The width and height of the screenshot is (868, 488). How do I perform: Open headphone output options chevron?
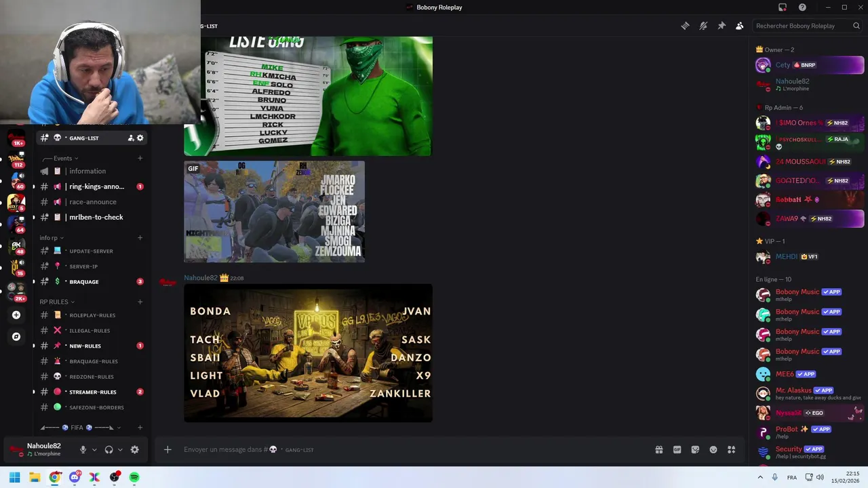[120, 449]
